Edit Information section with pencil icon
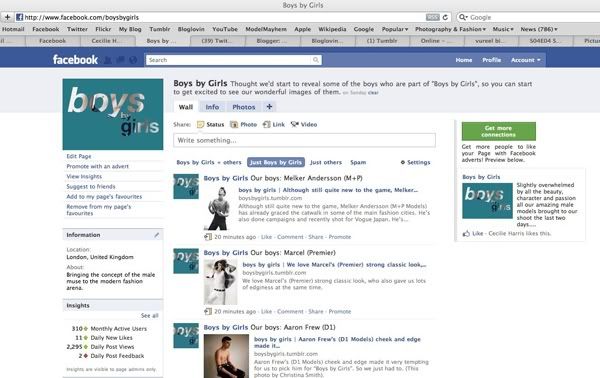Viewport: 600px width, 378px height. tap(157, 235)
